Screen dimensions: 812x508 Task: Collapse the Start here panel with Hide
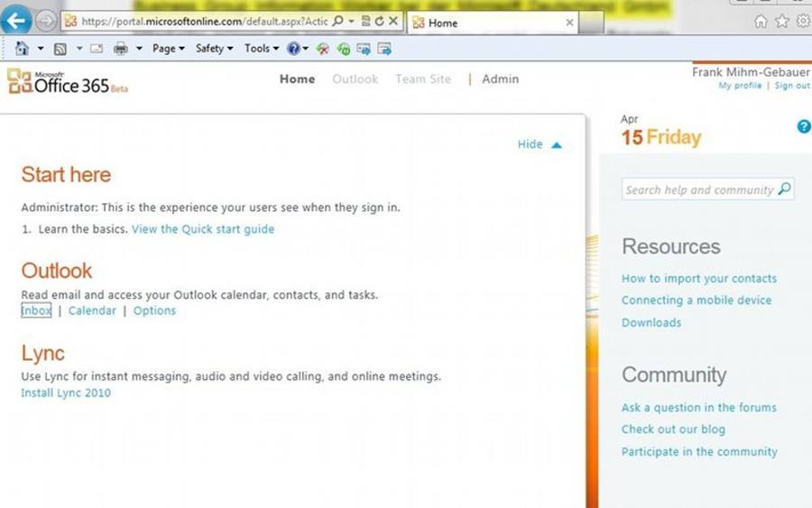tap(530, 144)
